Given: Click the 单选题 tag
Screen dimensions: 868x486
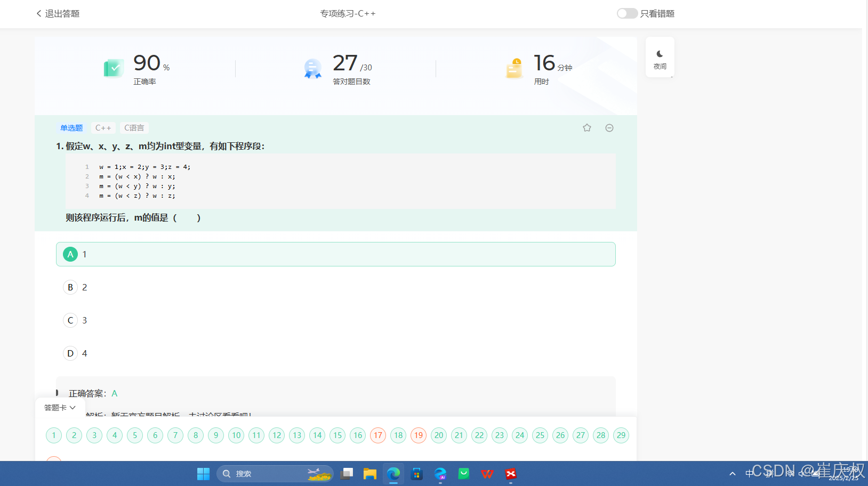Looking at the screenshot, I should [71, 128].
